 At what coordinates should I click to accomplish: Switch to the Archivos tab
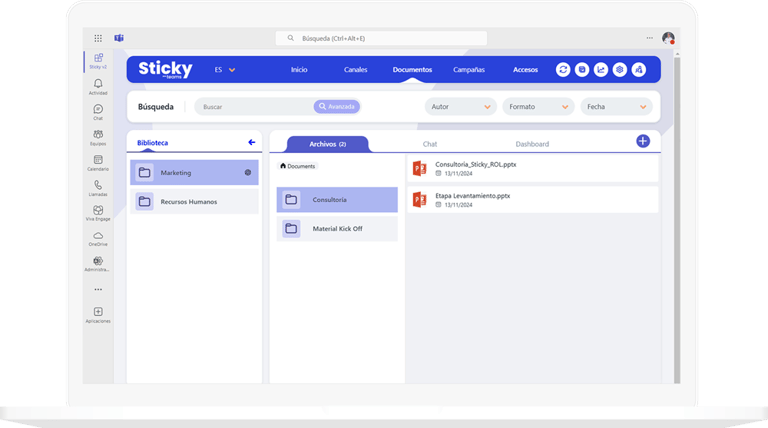click(328, 144)
